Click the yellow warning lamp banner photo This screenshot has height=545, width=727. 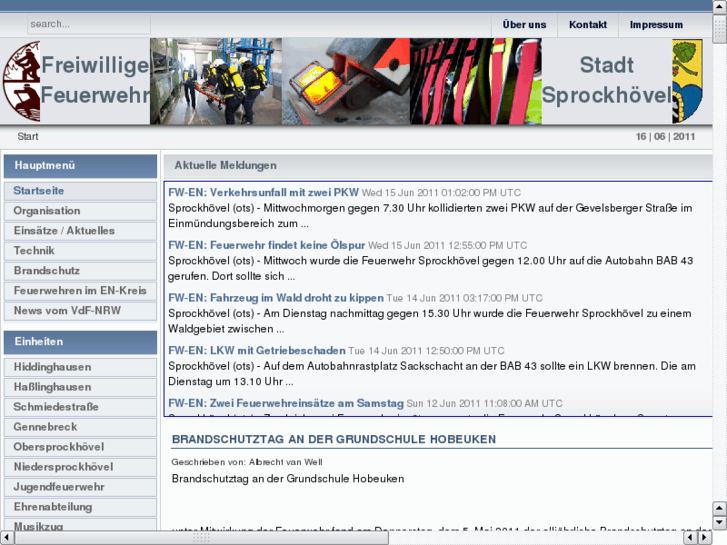346,81
